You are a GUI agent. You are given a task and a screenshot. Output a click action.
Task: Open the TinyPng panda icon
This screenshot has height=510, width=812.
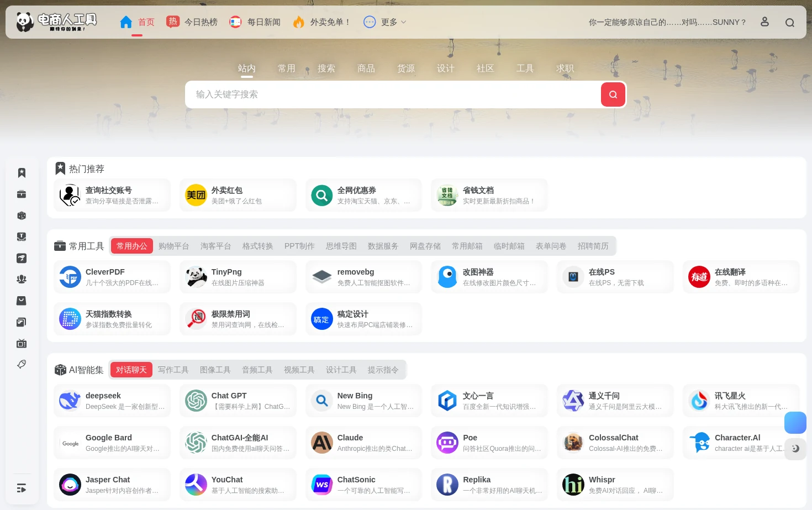click(196, 277)
